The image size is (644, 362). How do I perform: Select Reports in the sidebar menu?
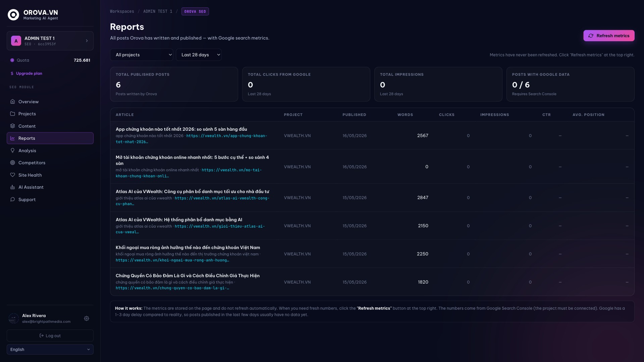[50, 138]
